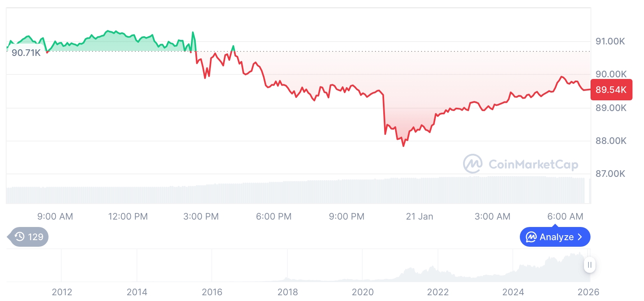
Task: Expand Analyze using its chevron arrow
Action: (x=580, y=237)
